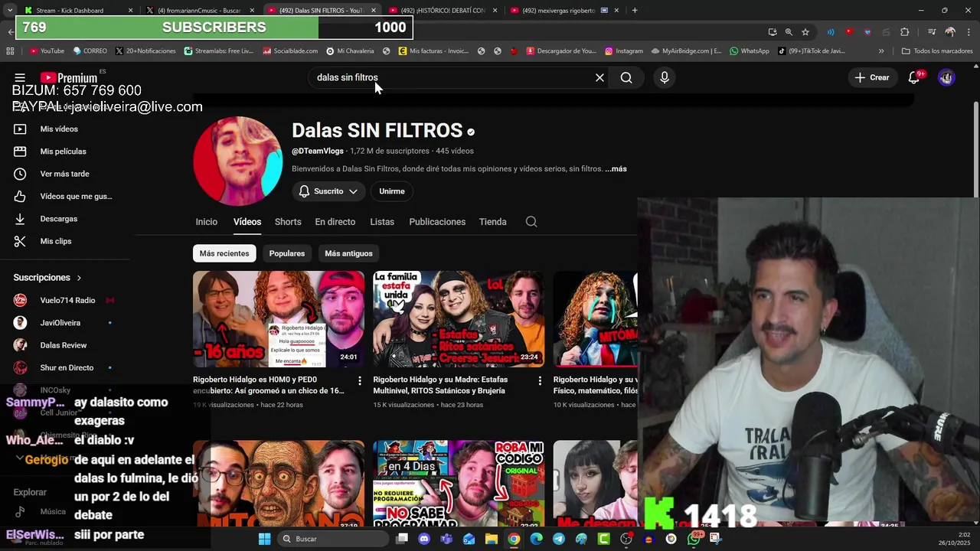This screenshot has height=551, width=980.
Task: Switch to the mexivergas rigoberto browser tab
Action: coord(567,11)
